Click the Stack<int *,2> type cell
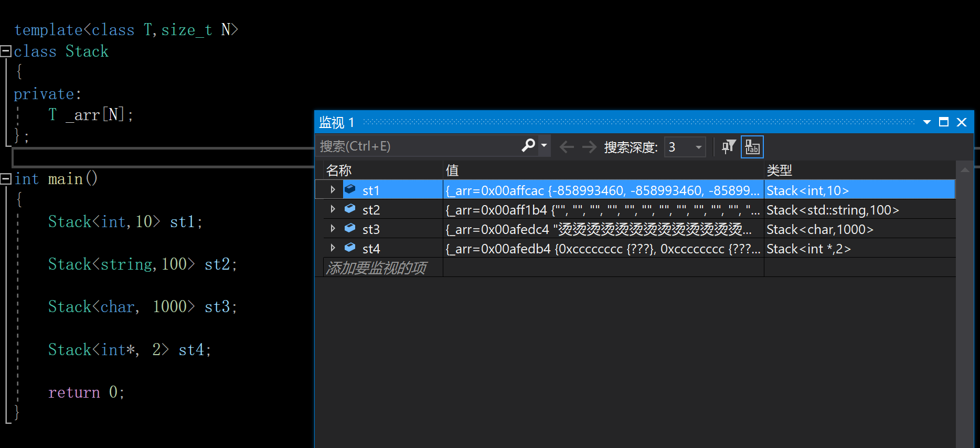 [x=859, y=248]
